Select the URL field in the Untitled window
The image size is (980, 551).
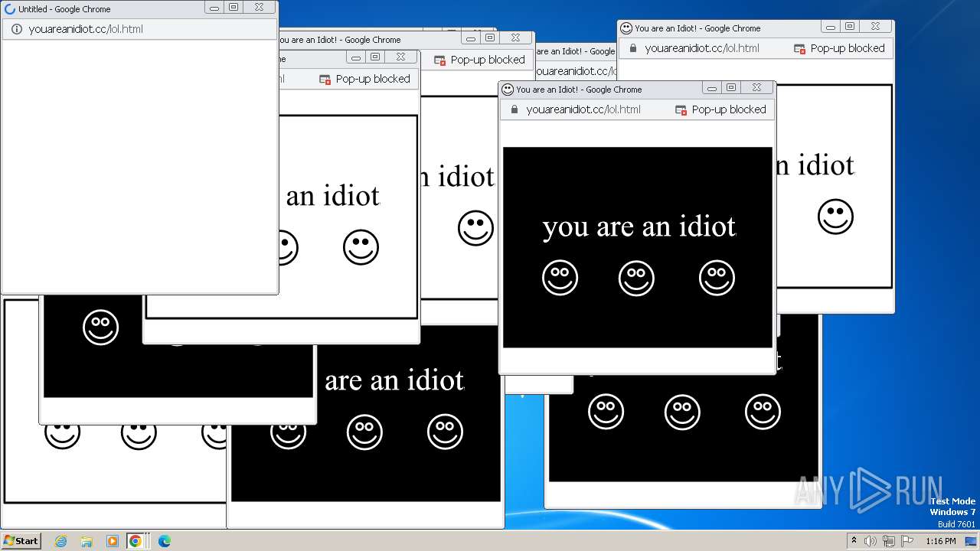[86, 29]
